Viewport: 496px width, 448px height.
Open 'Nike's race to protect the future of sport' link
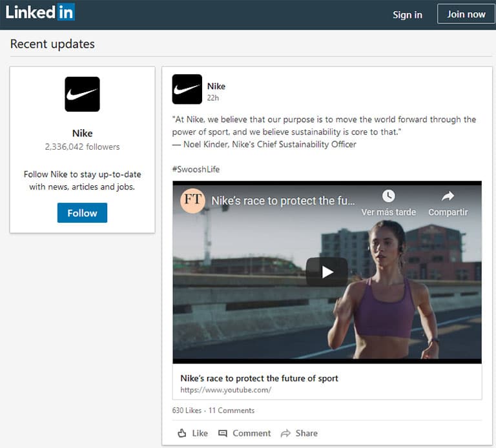[x=259, y=378]
